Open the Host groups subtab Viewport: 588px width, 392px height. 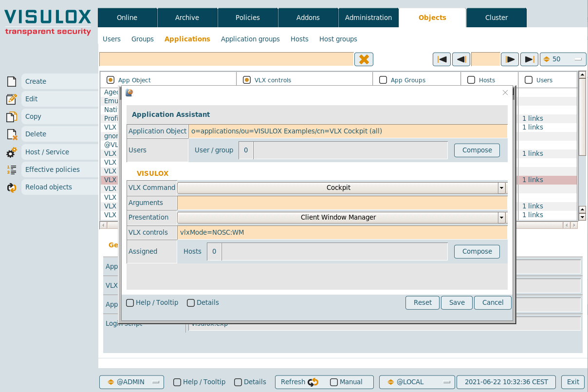coord(338,39)
